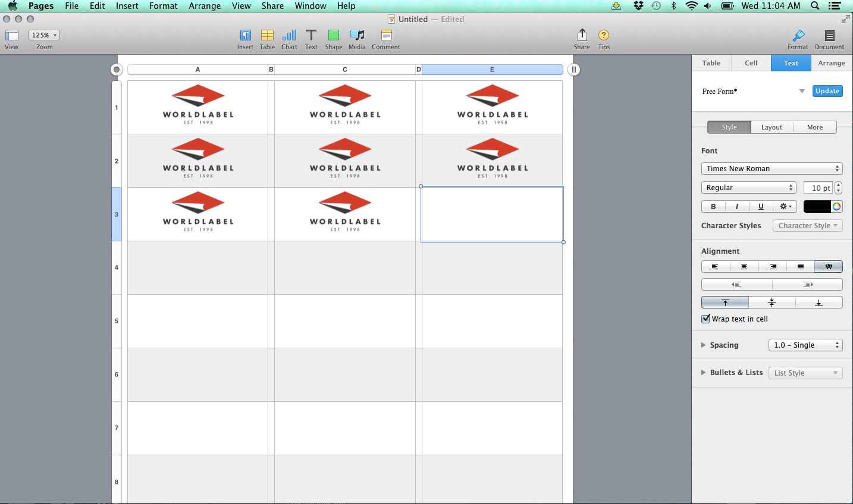Viewport: 853px width, 504px height.
Task: Open the Format menu
Action: [163, 5]
